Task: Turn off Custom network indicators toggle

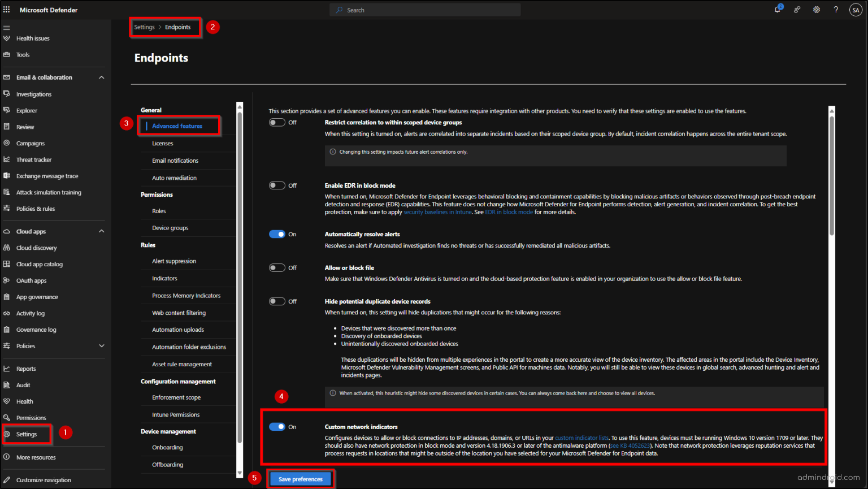Action: (x=277, y=427)
